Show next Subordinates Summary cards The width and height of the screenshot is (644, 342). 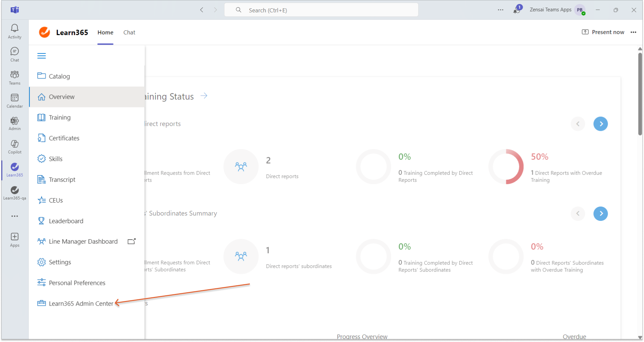click(600, 214)
